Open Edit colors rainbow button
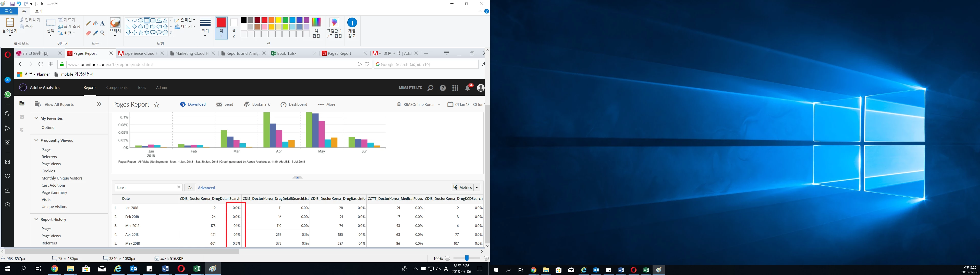The image size is (980, 275). pos(316,27)
